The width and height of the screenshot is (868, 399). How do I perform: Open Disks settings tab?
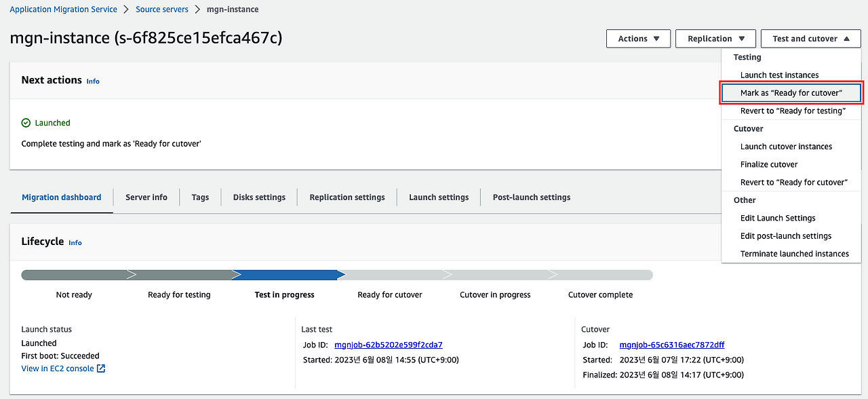[259, 197]
